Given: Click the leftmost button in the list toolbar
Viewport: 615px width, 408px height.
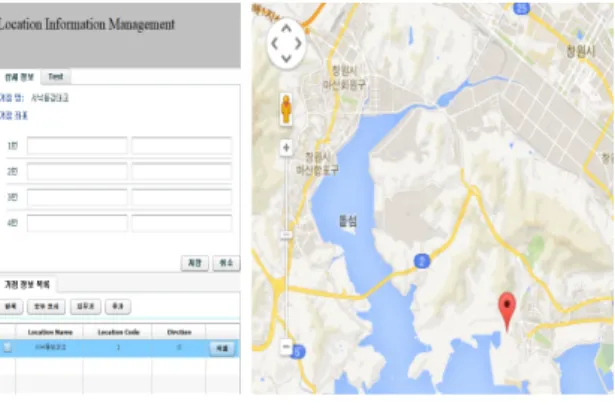Looking at the screenshot, I should (x=11, y=306).
